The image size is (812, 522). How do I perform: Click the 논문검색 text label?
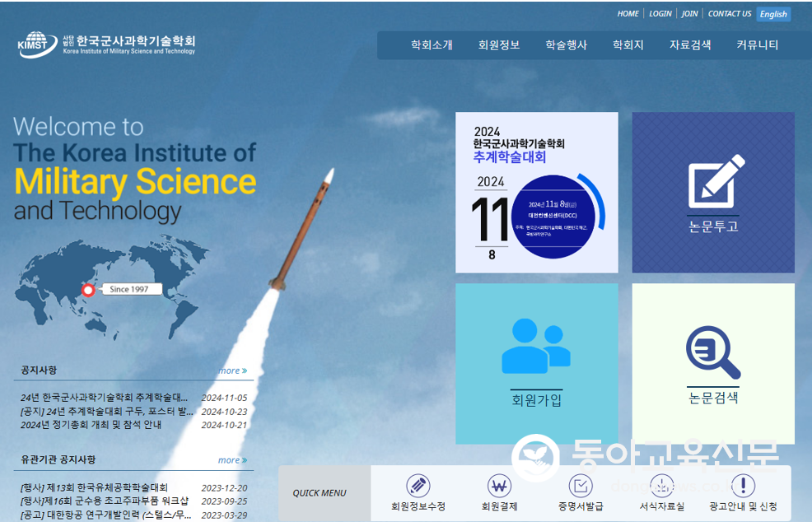[x=713, y=398]
